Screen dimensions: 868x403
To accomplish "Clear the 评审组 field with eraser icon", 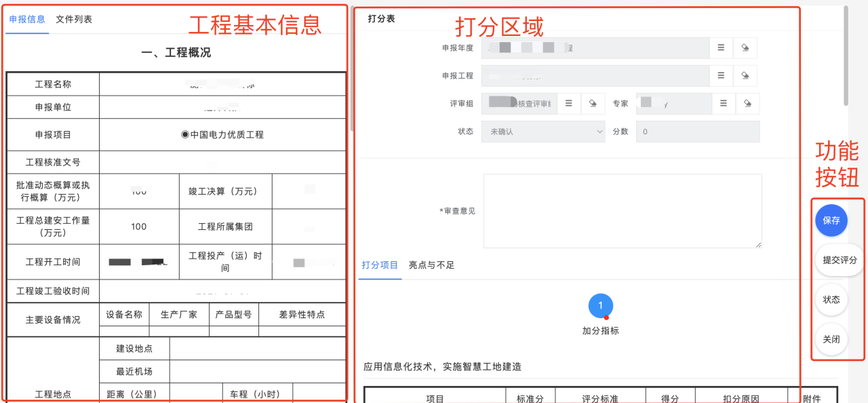I will tap(593, 104).
